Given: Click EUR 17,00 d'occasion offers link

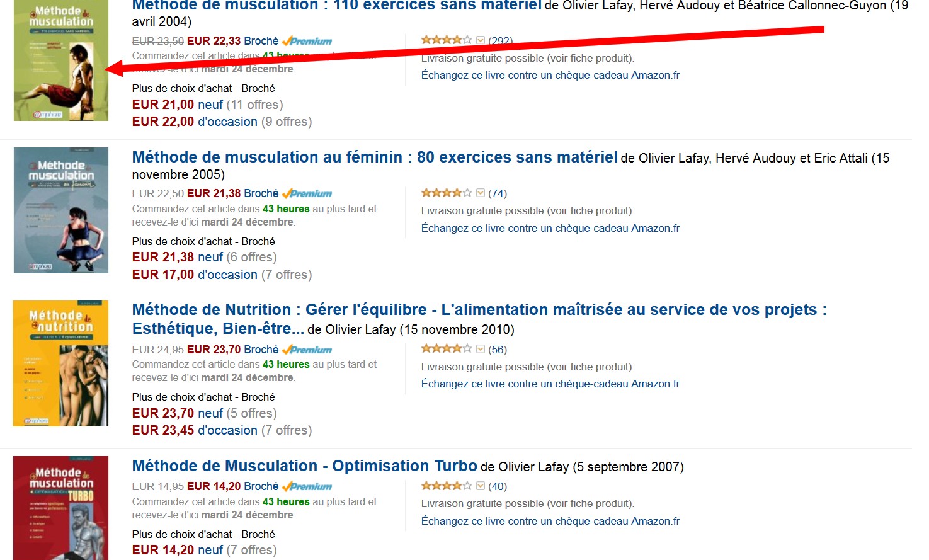Looking at the screenshot, I should tap(195, 275).
